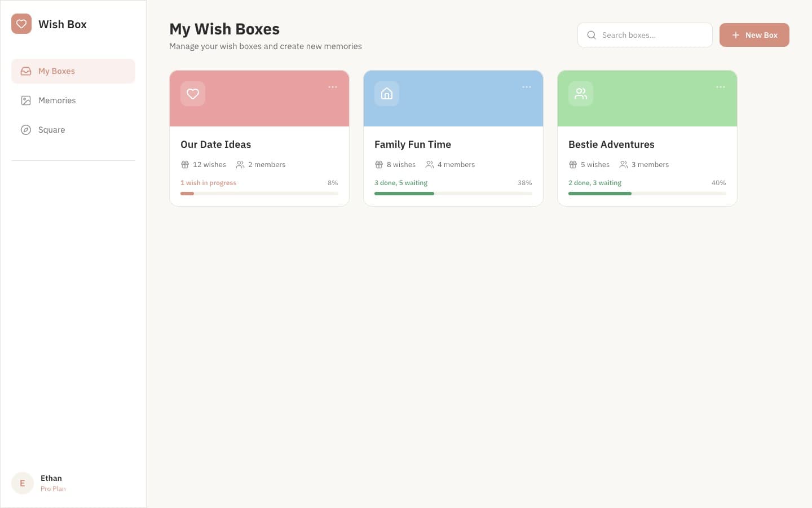Viewport: 812px width, 508px height.
Task: Click the magnifier icon in the search field
Action: [591, 35]
